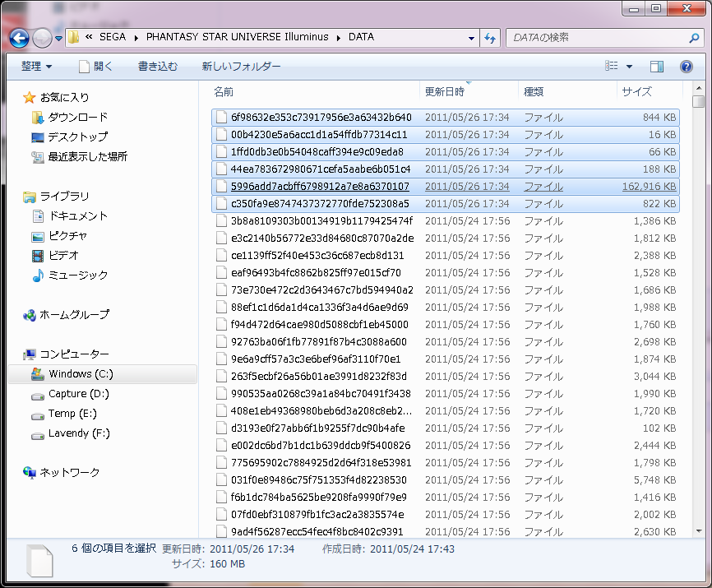712x588 pixels.
Task: Click the 開く toolbar button
Action: (95, 67)
